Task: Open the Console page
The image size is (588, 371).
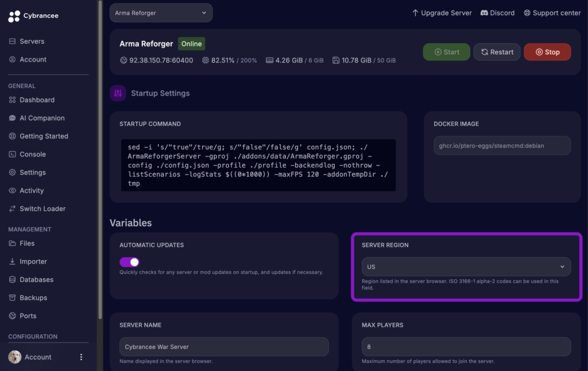Action: pyautogui.click(x=33, y=154)
